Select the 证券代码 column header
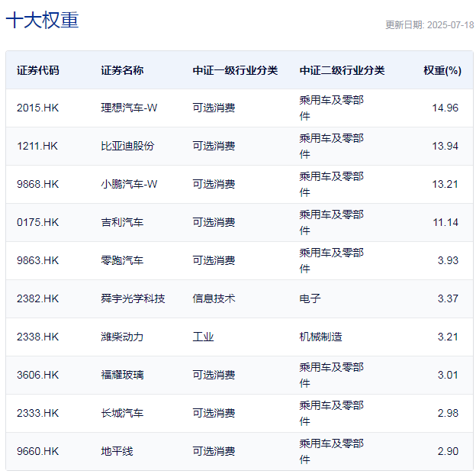This screenshot has width=476, height=474. coord(38,70)
